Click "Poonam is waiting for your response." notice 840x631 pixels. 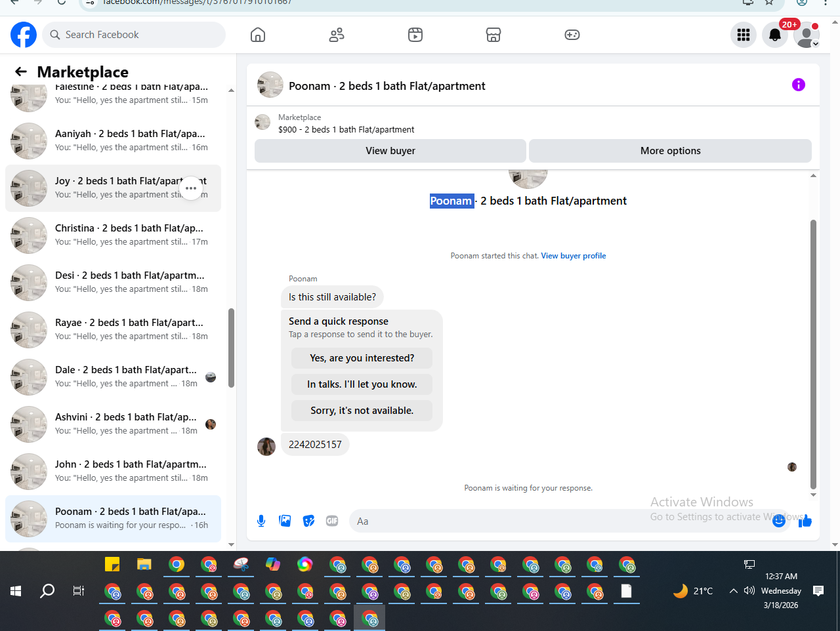click(x=528, y=488)
